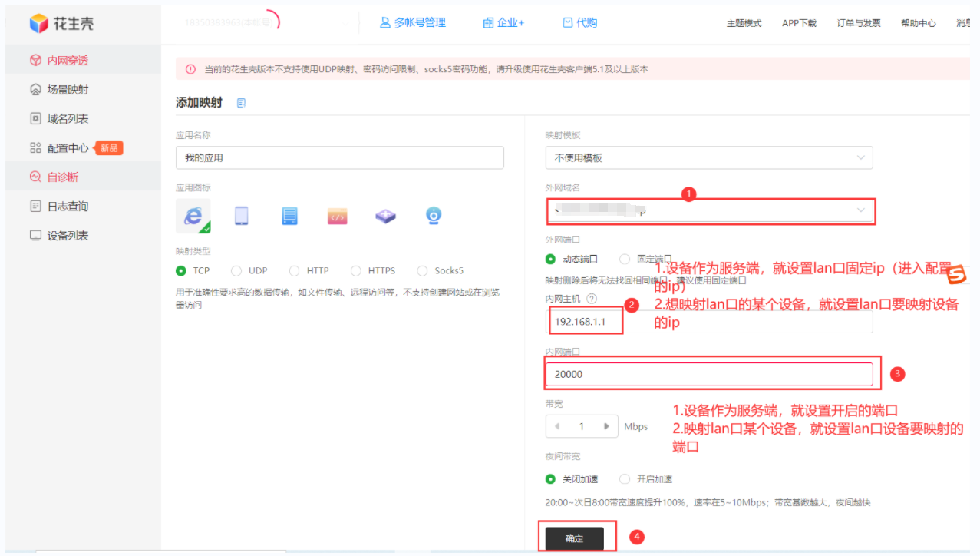Select the webcam application icon

[433, 216]
